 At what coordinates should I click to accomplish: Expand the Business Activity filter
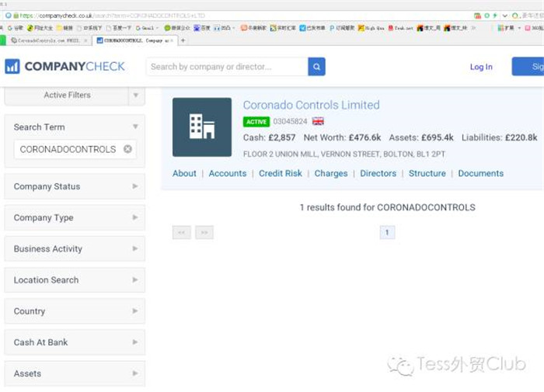pyautogui.click(x=75, y=249)
